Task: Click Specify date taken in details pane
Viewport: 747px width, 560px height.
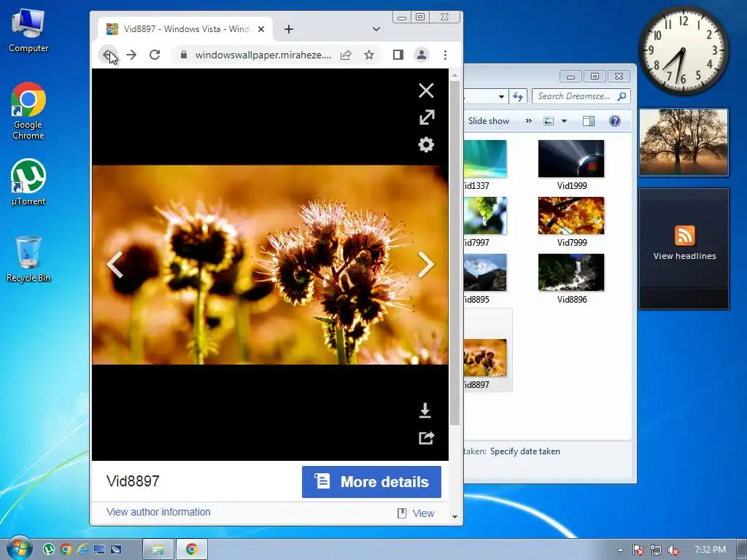Action: 525,451
